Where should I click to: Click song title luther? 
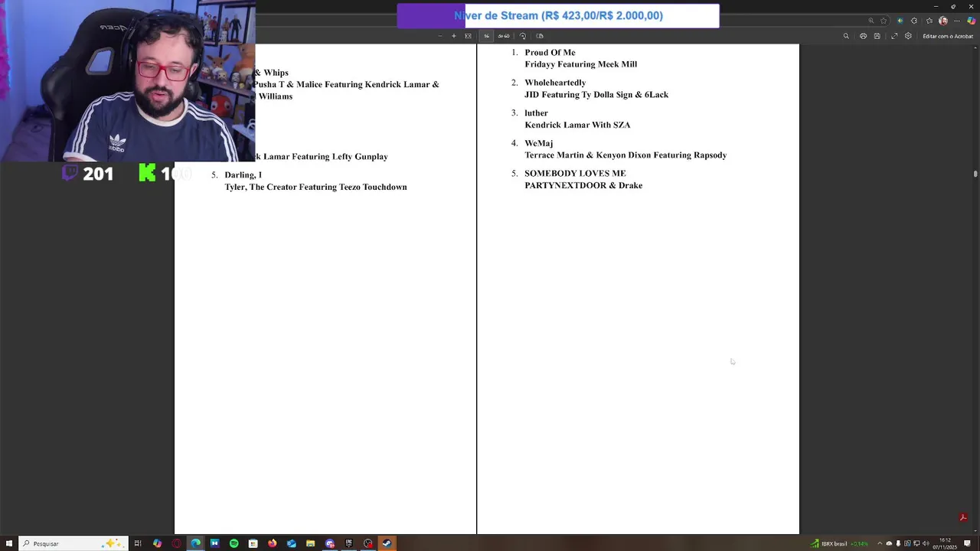[x=536, y=113]
